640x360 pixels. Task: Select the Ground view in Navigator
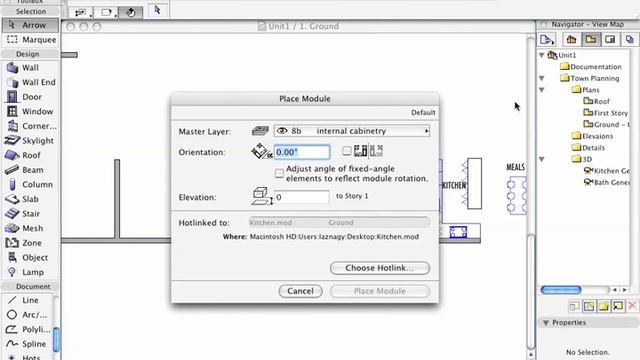coord(607,124)
